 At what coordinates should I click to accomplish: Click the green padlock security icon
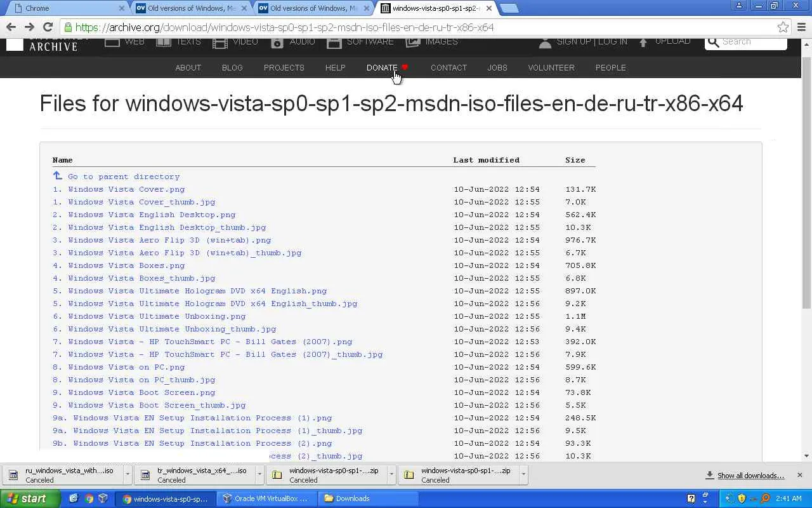[x=68, y=27]
